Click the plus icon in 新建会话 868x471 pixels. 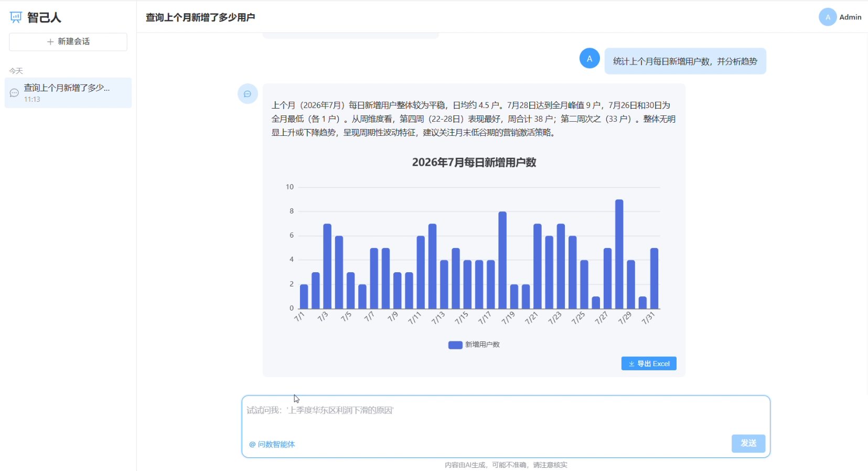50,42
